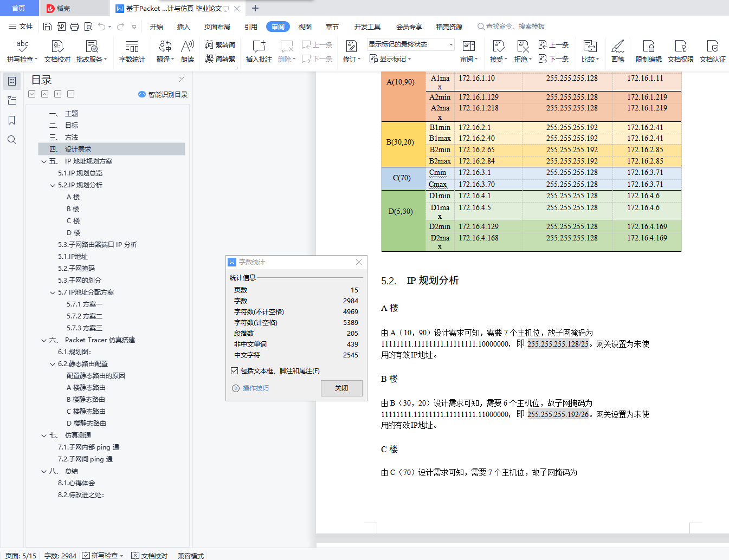729x560 pixels.
Task: Click the undo arrow in quick access toolbar
Action: point(102,27)
